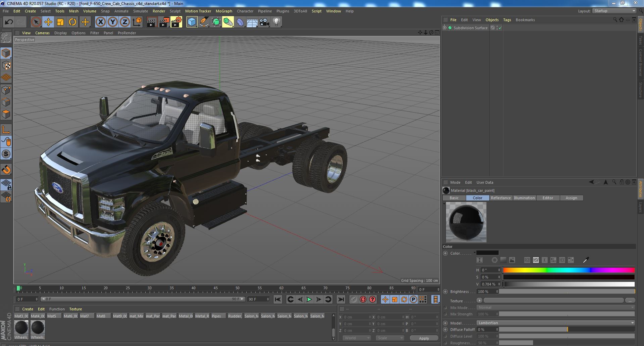Open the World coordinate dropdown
The width and height of the screenshot is (644, 346).
pos(357,338)
